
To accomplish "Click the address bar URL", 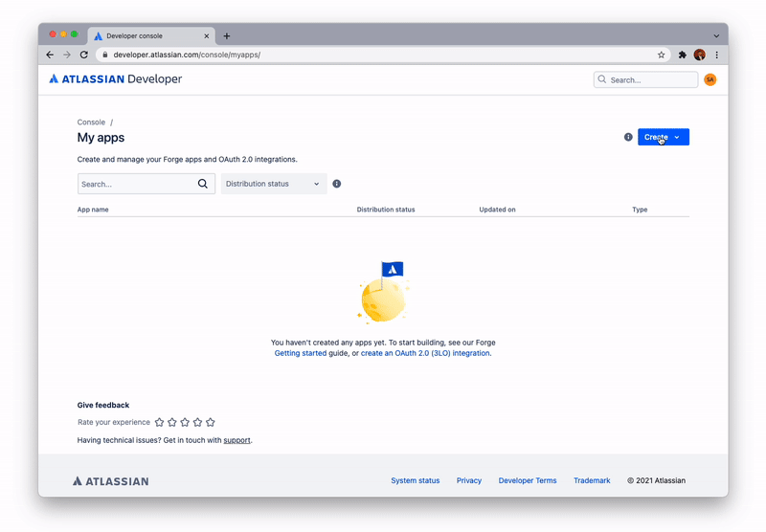I will [x=187, y=55].
